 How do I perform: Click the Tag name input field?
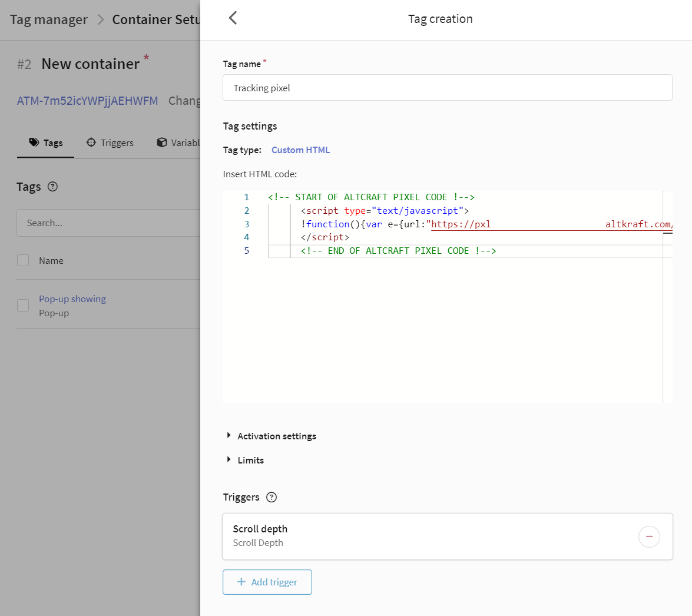(448, 88)
